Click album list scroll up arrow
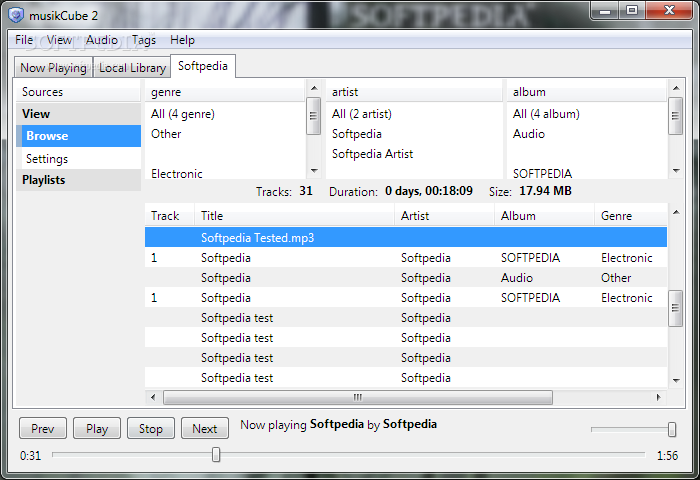The height and width of the screenshot is (480, 700). (676, 88)
